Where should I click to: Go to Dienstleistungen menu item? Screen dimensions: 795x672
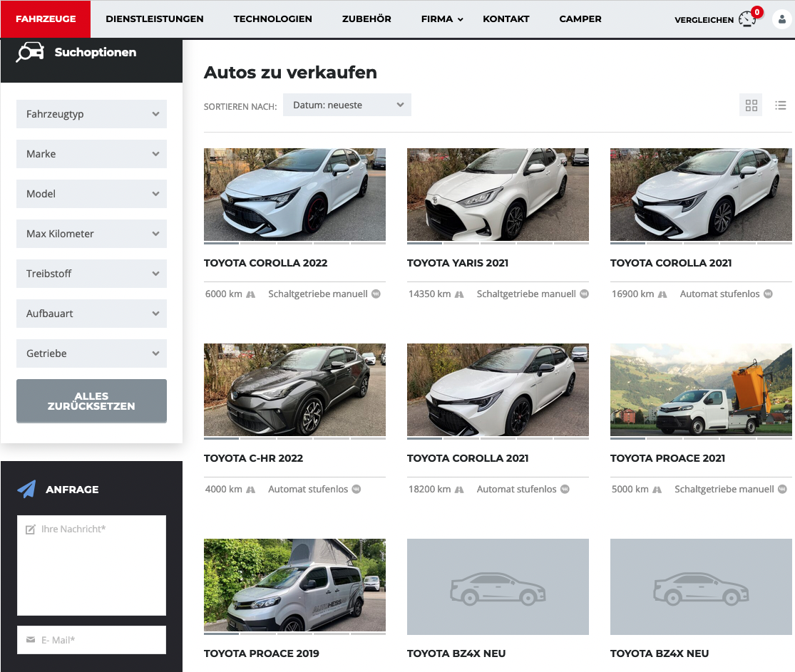(155, 19)
